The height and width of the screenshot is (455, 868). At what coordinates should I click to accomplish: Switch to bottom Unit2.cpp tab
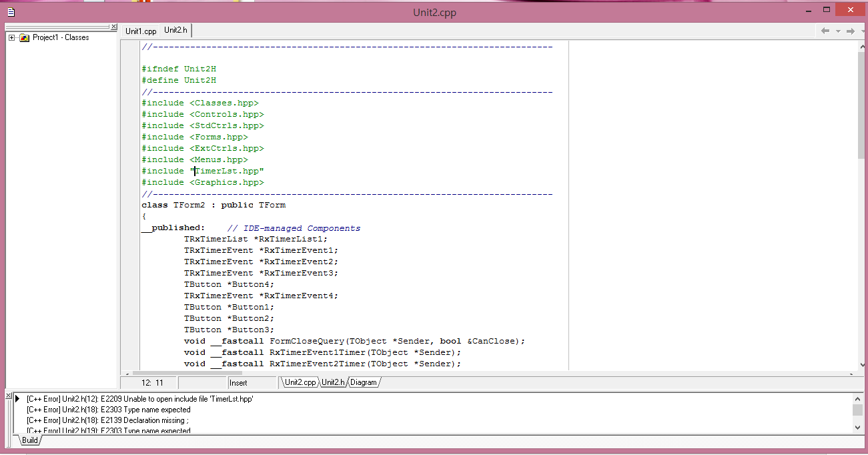300,382
